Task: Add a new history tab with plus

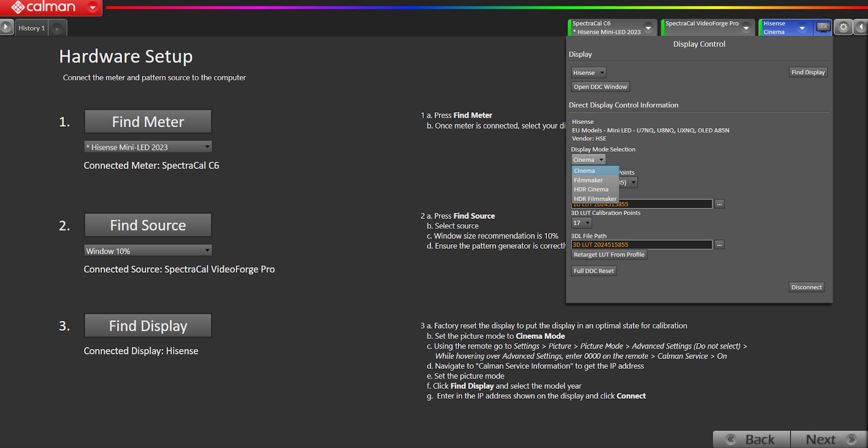Action: (58, 28)
